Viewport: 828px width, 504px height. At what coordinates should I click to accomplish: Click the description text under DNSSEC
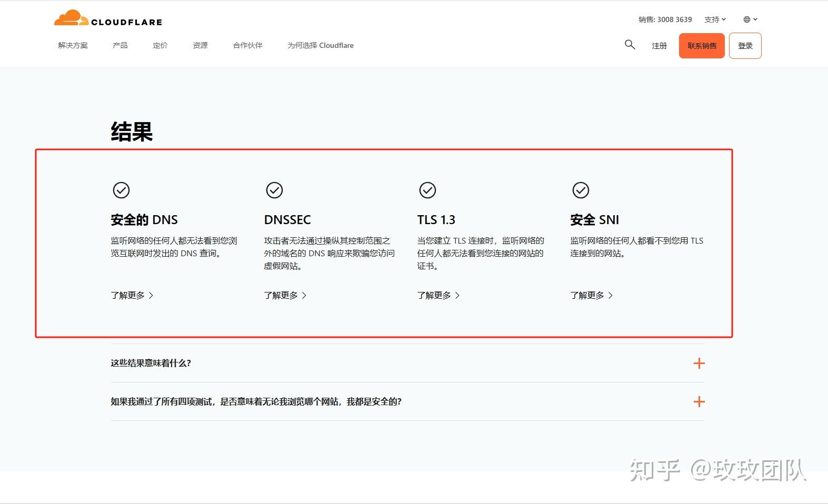click(x=330, y=253)
